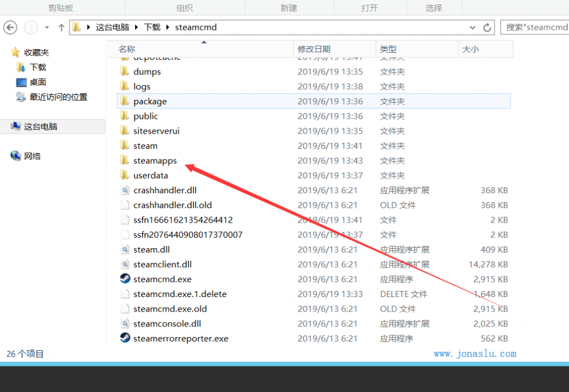
Task: Focus the steamcmd search box
Action: point(535,27)
